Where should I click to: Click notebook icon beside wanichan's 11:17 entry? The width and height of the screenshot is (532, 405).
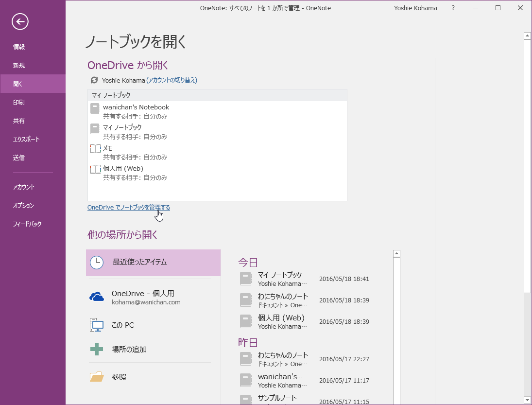click(x=246, y=380)
